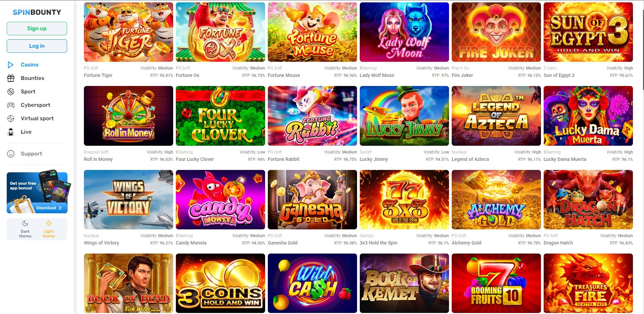The image size is (644, 314).
Task: Click the Bounties gift icon
Action: tap(11, 78)
